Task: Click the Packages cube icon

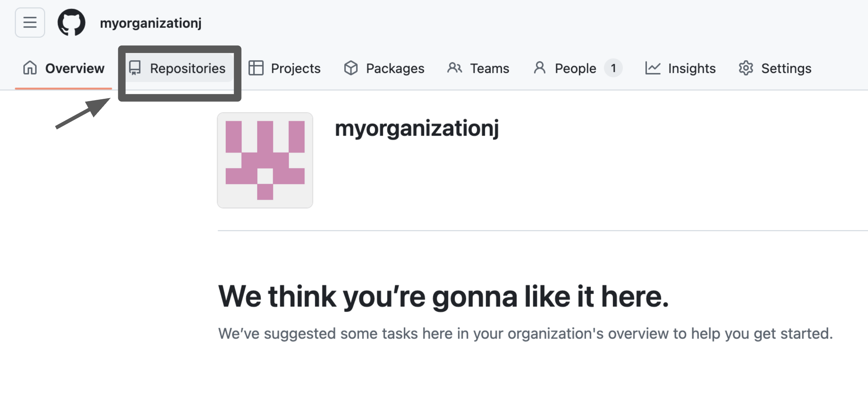Action: coord(351,68)
